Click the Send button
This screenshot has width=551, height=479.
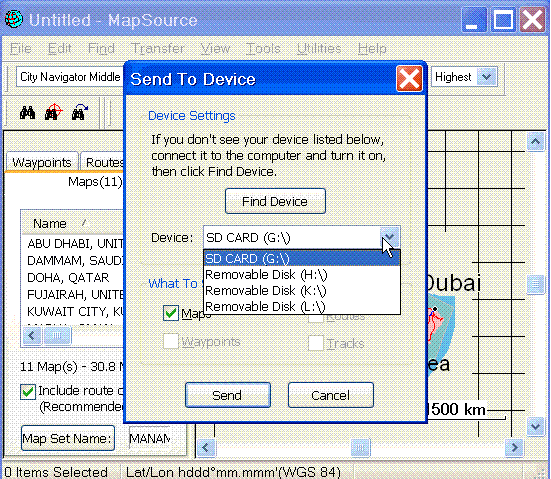pos(228,395)
